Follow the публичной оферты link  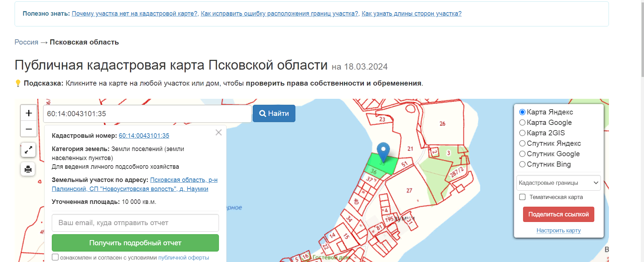pyautogui.click(x=184, y=257)
